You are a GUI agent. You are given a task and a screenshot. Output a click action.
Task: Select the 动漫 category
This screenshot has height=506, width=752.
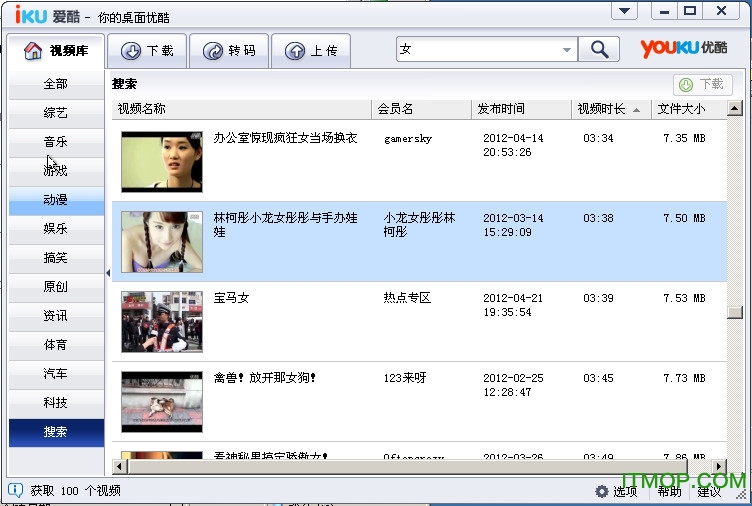(x=56, y=200)
